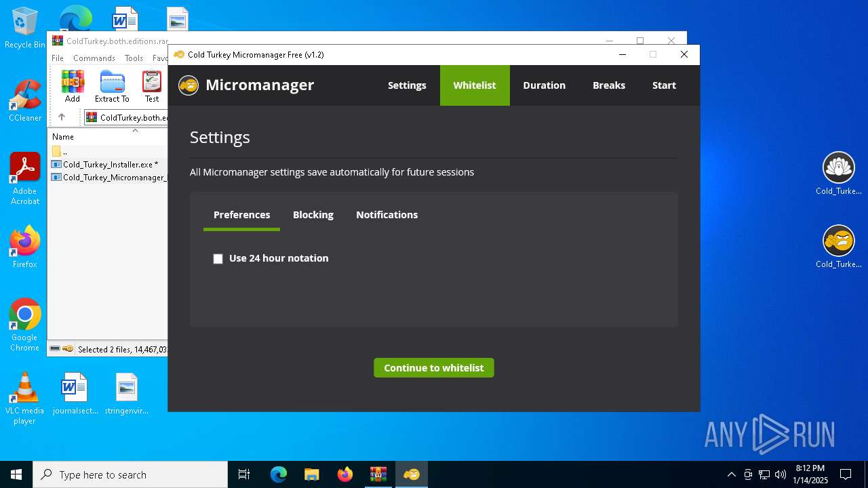868x488 pixels.
Task: Open File Explorer from taskbar
Action: (312, 474)
